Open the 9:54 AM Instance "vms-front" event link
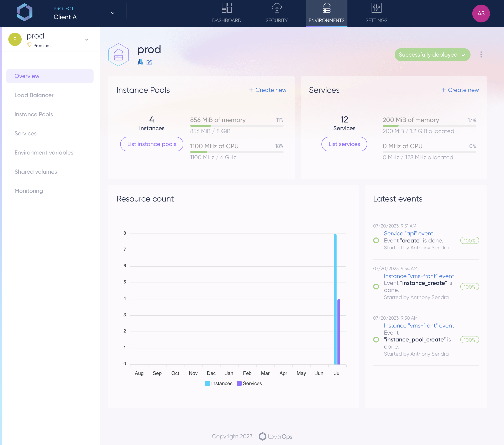Viewport: 504px width, 445px height. (x=419, y=276)
